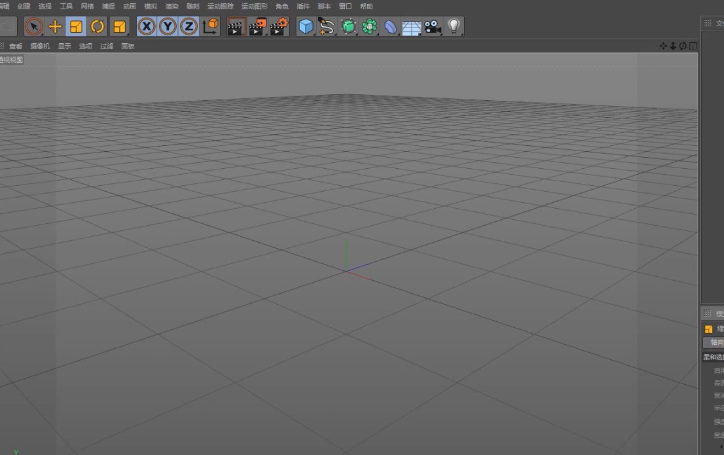Viewport: 724px width, 455px height.
Task: Open the Spline pen tool icon
Action: click(x=326, y=26)
